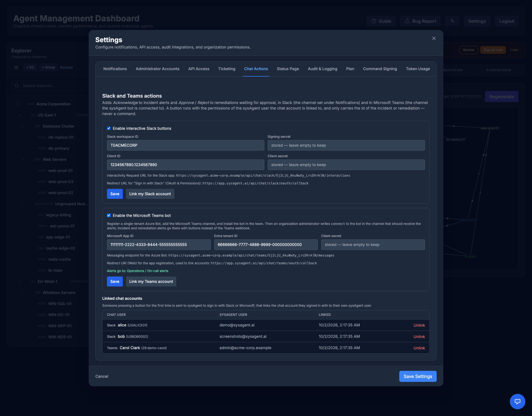Edit the Microsoft App ID field
532x416 pixels.
(159, 245)
